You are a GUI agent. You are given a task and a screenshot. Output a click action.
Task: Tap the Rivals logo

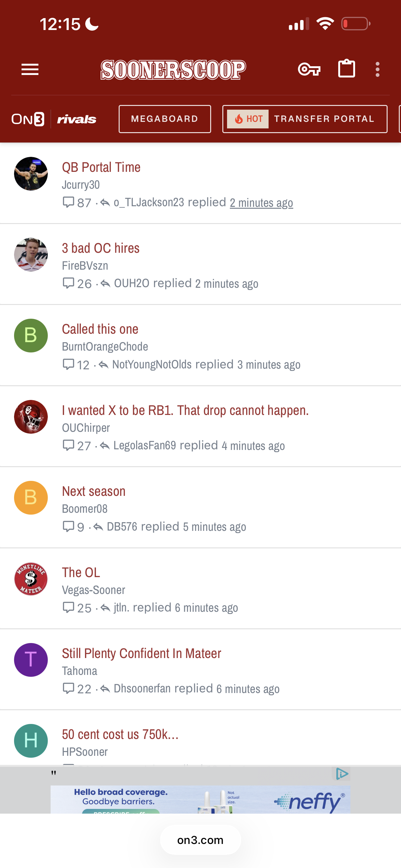(x=77, y=119)
